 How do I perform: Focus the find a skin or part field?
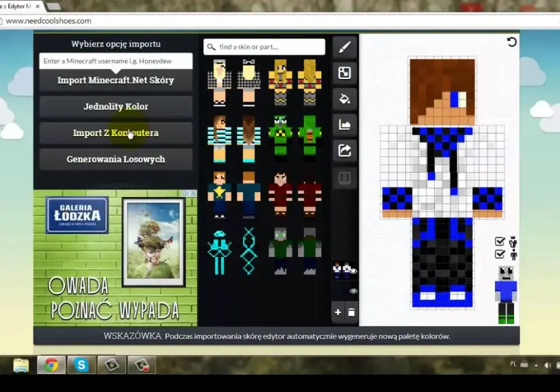pos(264,47)
